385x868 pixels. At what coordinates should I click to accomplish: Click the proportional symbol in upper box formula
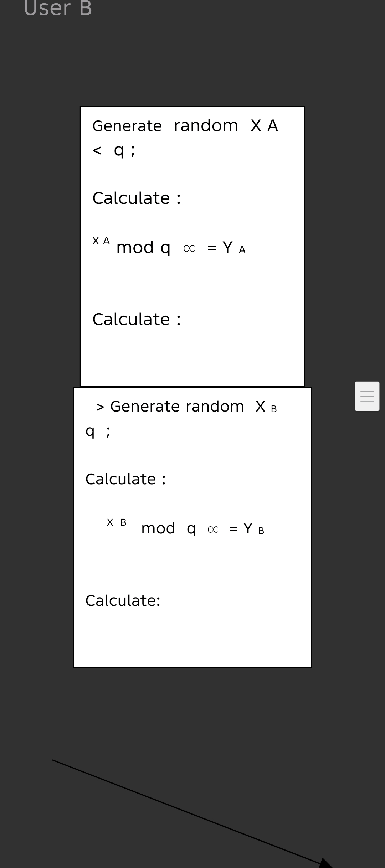tap(189, 248)
